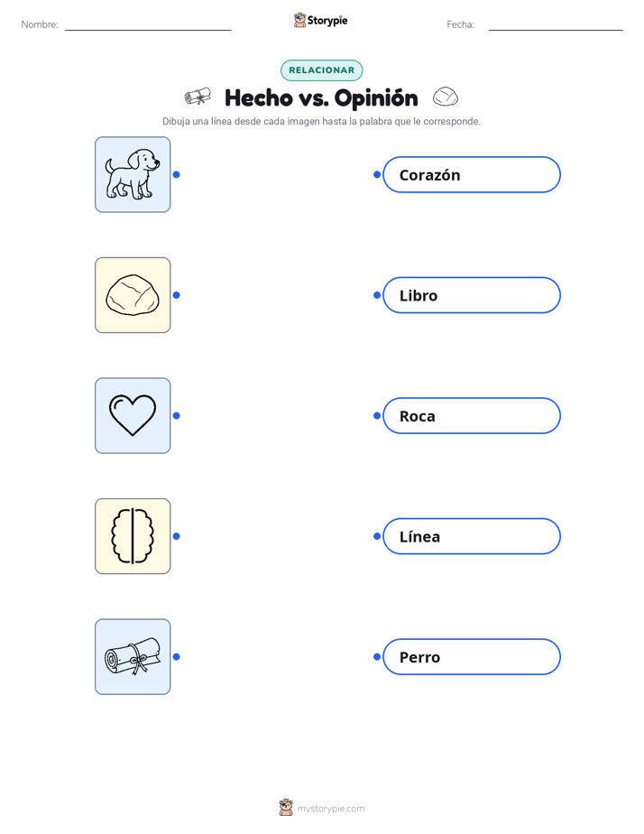The height and width of the screenshot is (834, 644).
Task: Click the Fecha blank line field
Action: 556,25
